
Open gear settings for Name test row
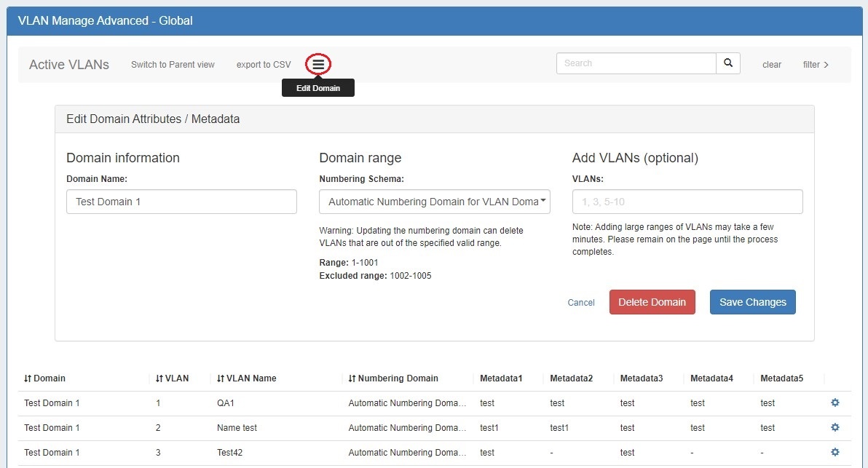(835, 427)
